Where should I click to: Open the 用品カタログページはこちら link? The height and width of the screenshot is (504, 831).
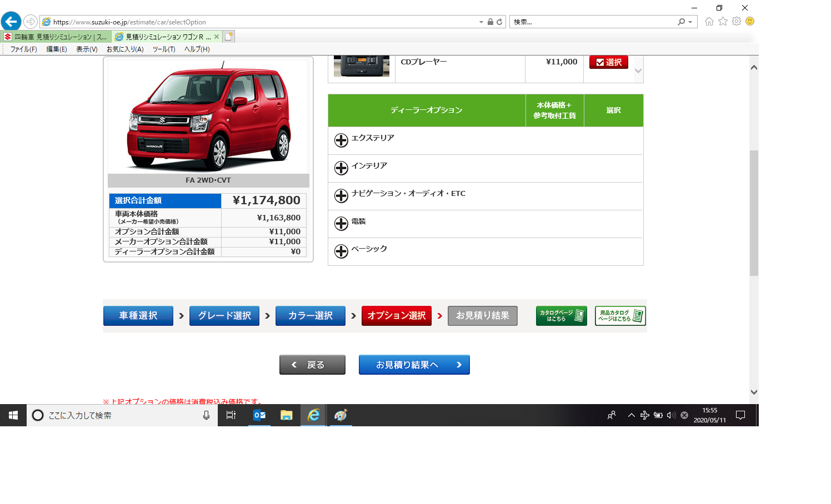click(x=620, y=316)
